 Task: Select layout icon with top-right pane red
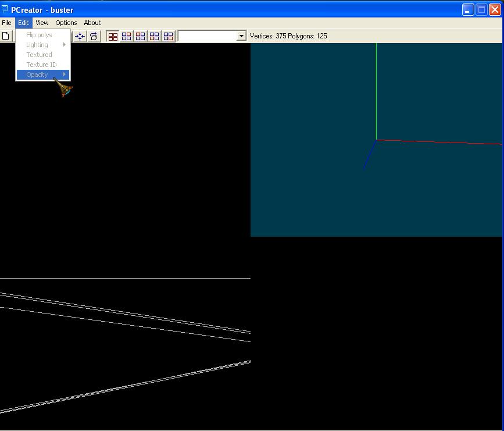127,36
